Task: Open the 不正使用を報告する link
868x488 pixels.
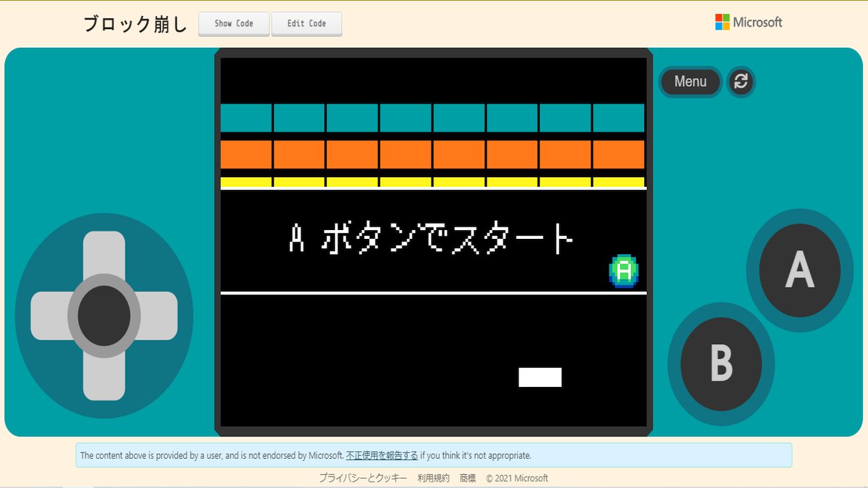Action: (x=382, y=456)
